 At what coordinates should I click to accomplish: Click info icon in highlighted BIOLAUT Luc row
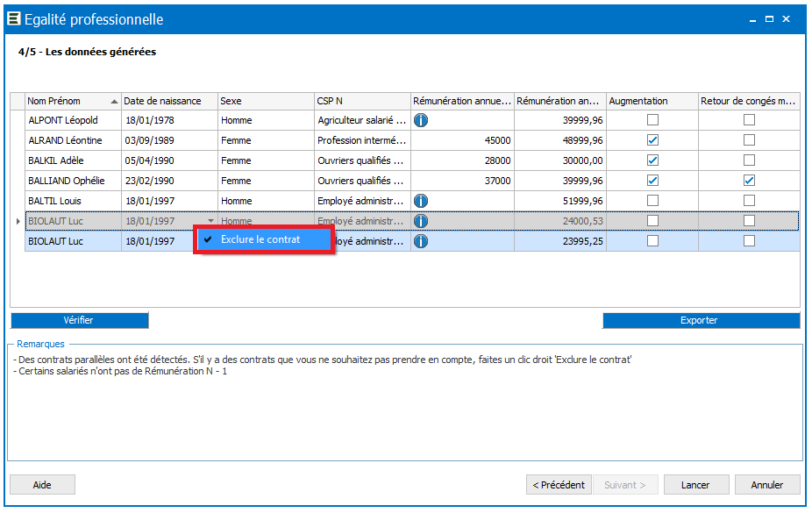pos(421,241)
